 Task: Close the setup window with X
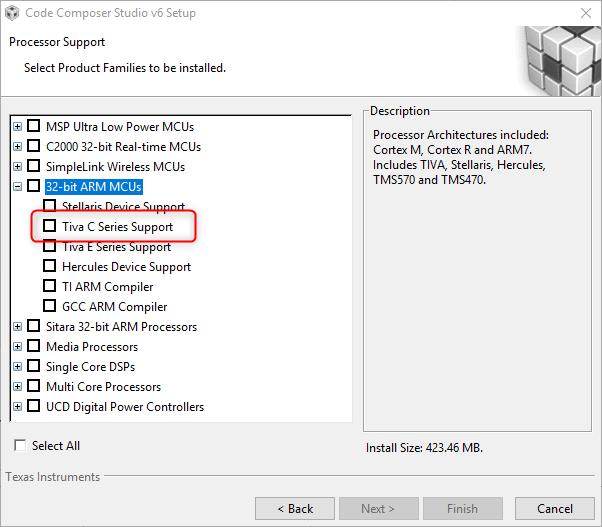click(x=586, y=13)
